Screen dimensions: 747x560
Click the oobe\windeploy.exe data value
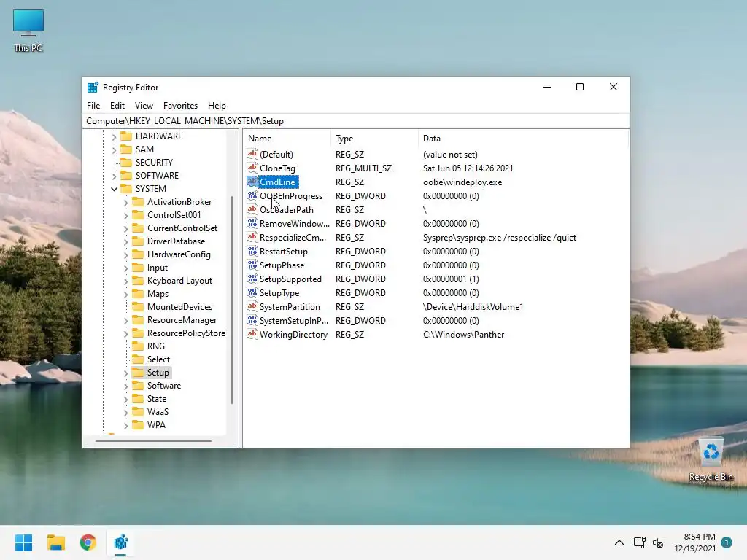462,182
